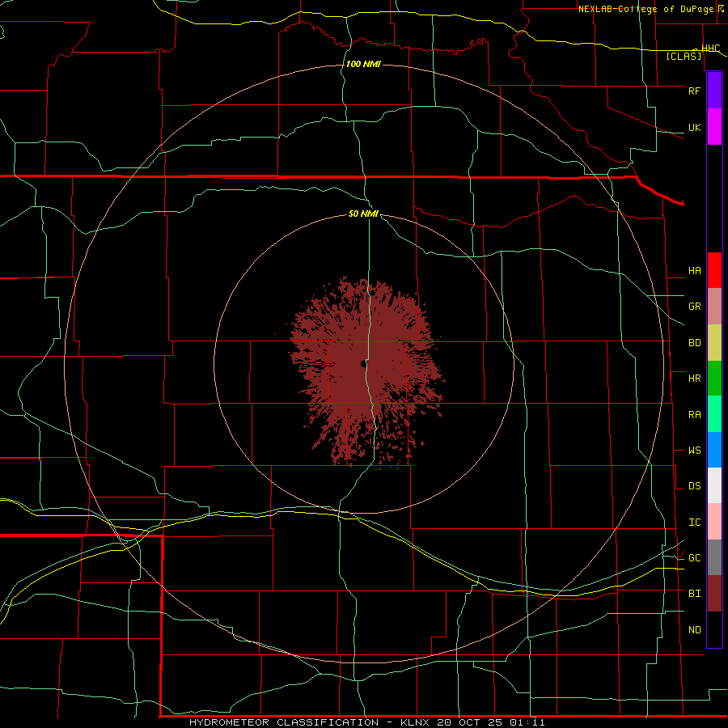Screen dimensions: 728x728
Task: Click the WS blue legend swatch
Action: point(714,450)
